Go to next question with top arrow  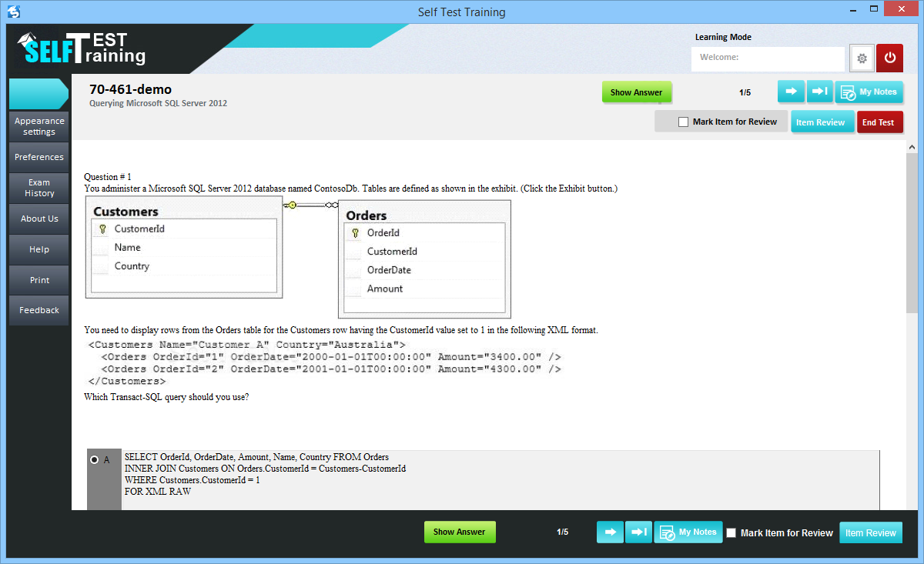(x=791, y=92)
